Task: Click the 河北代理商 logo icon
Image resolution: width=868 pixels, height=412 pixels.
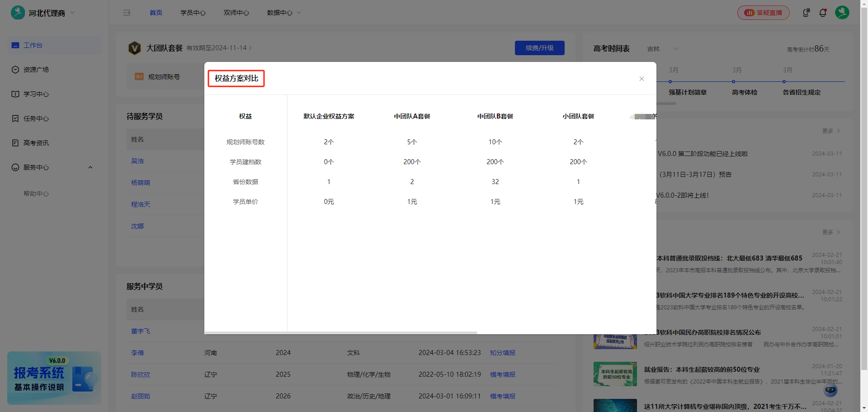Action: point(18,13)
